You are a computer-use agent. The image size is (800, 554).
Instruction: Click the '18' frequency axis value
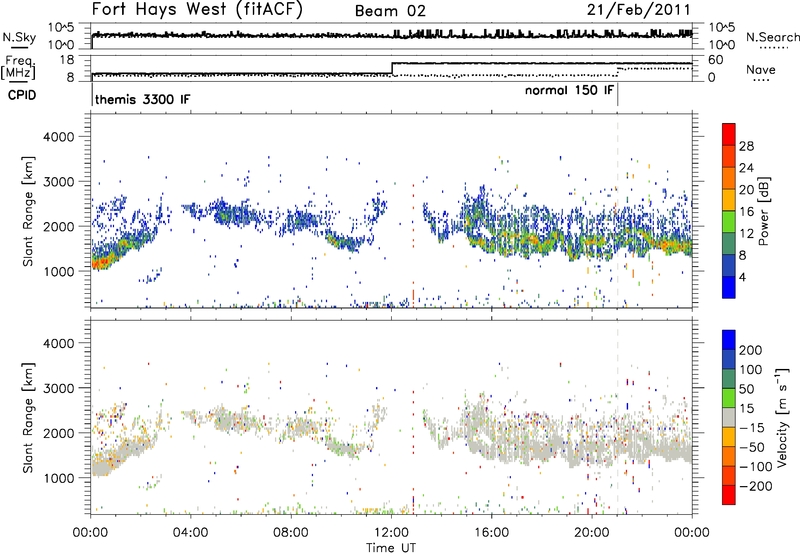point(67,60)
